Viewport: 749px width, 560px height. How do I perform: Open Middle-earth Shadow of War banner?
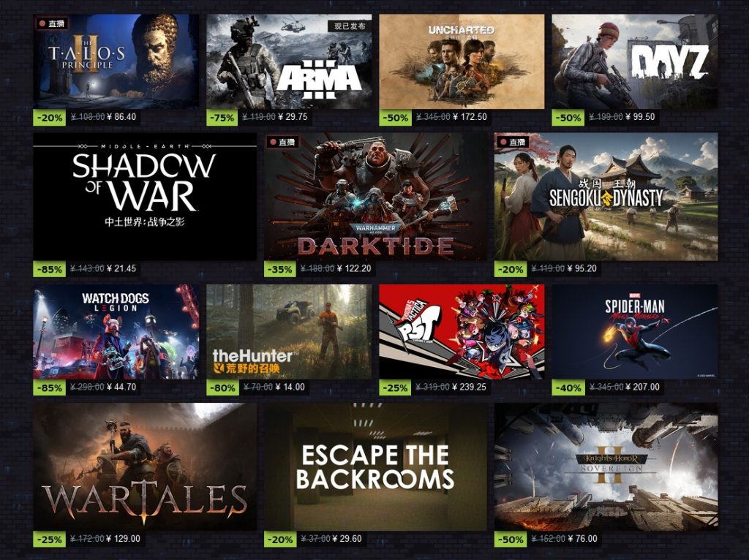(145, 197)
